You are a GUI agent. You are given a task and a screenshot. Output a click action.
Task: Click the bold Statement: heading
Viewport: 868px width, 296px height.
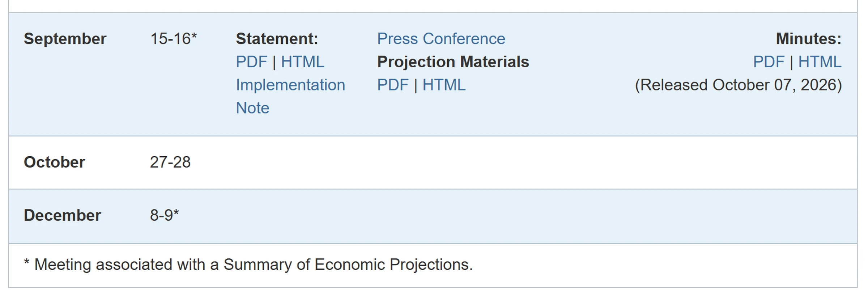[277, 39]
